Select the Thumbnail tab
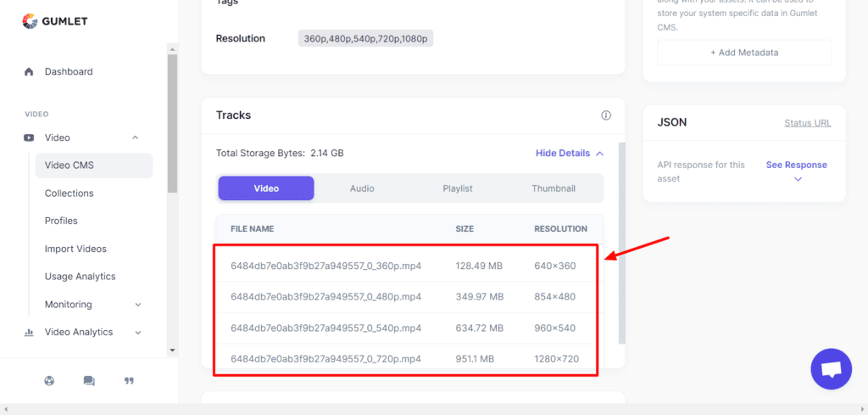868x415 pixels. pyautogui.click(x=554, y=188)
